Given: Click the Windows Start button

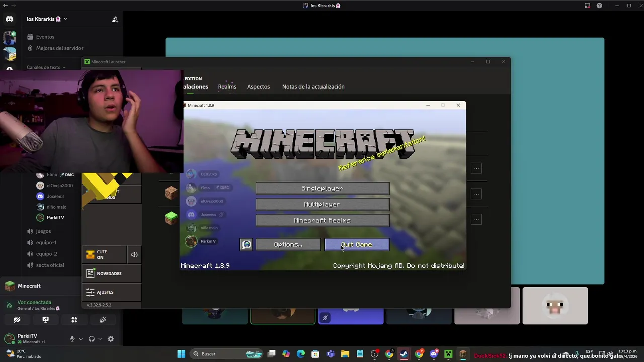Looking at the screenshot, I should [181, 354].
